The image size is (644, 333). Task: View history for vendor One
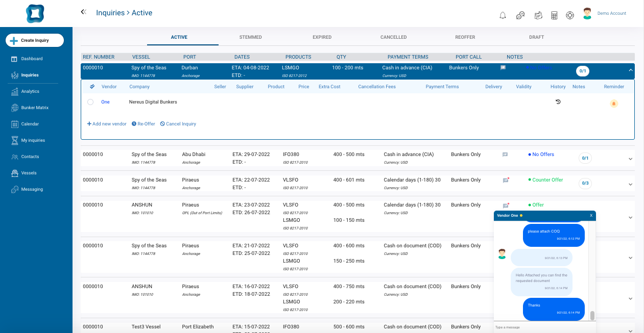(558, 102)
